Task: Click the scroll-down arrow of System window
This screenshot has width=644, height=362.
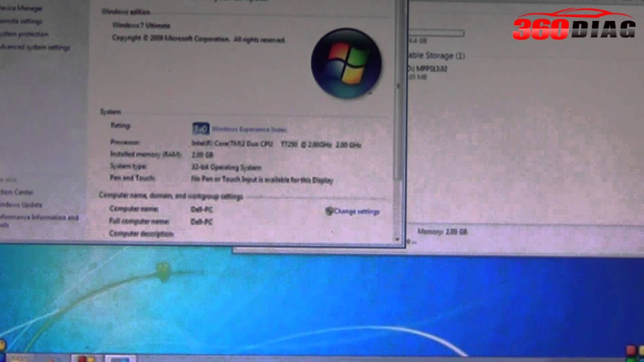Action: 398,239
